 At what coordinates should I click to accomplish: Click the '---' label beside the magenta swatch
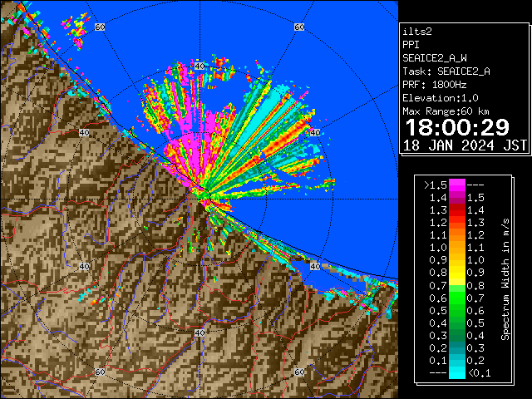click(x=475, y=185)
